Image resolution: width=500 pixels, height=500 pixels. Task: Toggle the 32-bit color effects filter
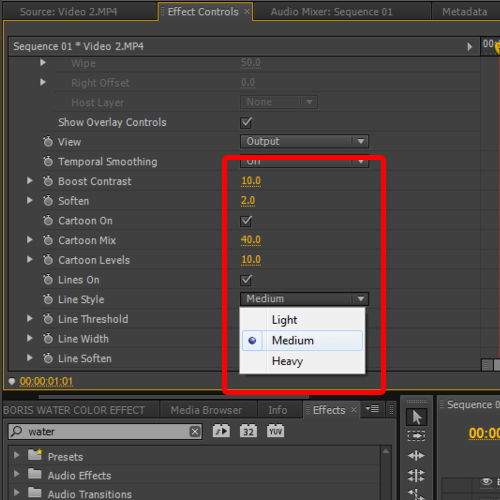pos(248,431)
